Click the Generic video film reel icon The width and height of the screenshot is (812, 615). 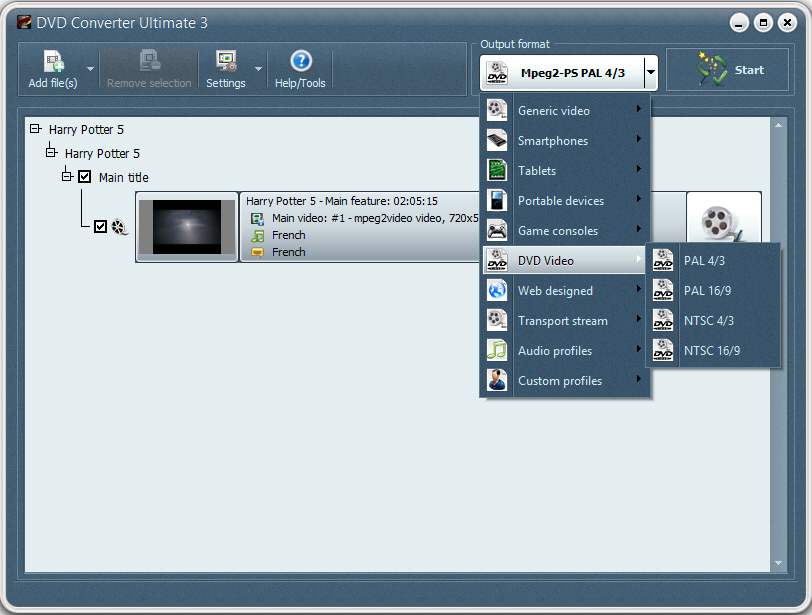click(x=497, y=110)
